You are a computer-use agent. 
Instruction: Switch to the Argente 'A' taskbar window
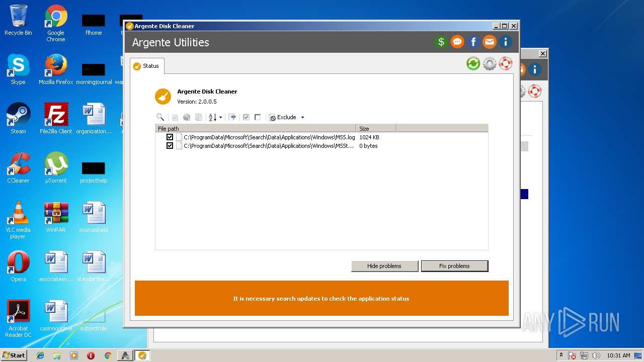[125, 355]
